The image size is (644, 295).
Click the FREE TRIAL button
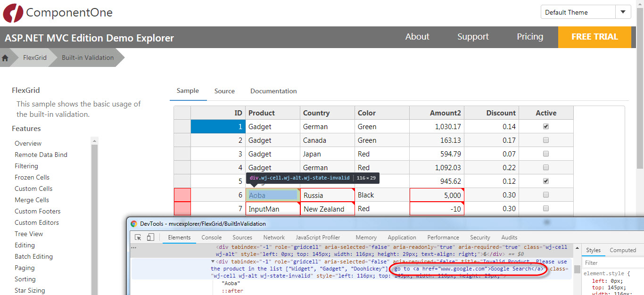coord(594,37)
